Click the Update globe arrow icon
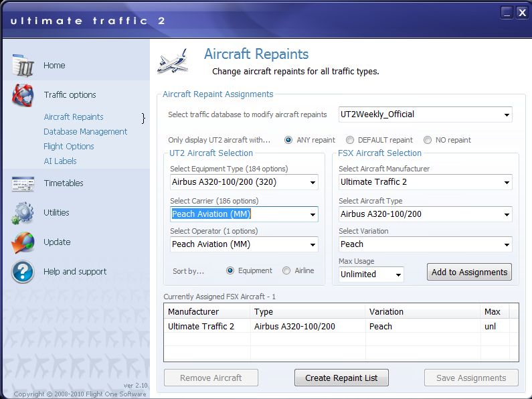532x399 pixels. pos(23,242)
